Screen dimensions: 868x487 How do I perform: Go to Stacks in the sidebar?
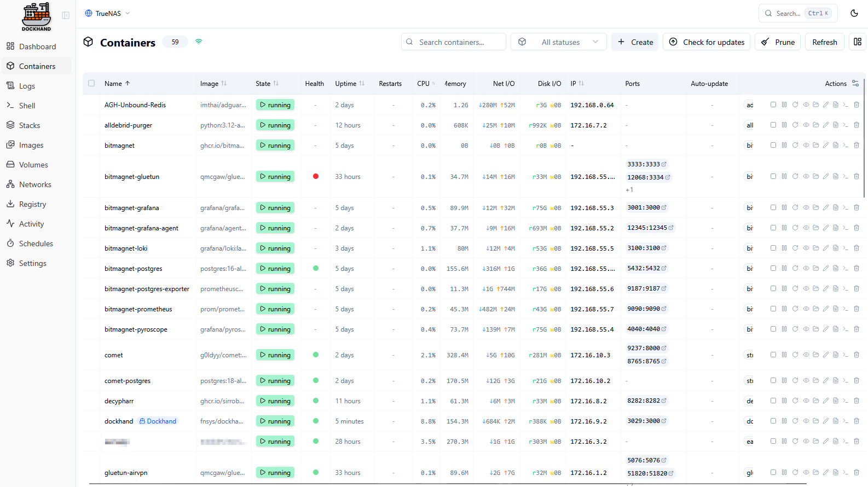[30, 125]
